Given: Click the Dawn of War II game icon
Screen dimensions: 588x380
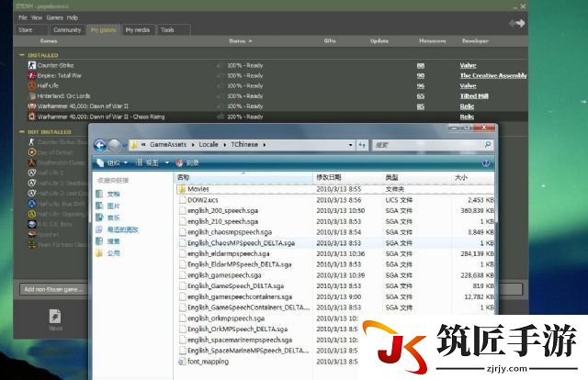Looking at the screenshot, I should point(32,106).
